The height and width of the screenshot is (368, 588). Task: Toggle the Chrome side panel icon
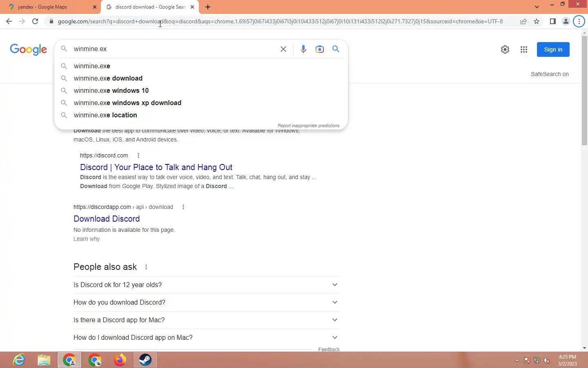click(553, 21)
